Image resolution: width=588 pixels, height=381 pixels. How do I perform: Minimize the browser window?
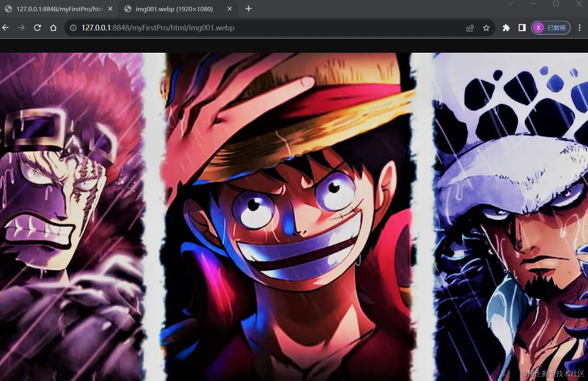[533, 4]
